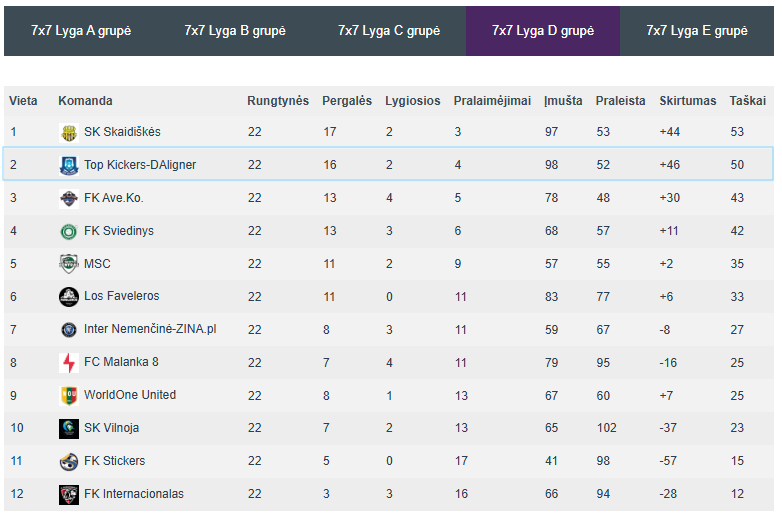782x516 pixels.
Task: Click the SK Skaidiškės team logo
Action: (x=69, y=133)
